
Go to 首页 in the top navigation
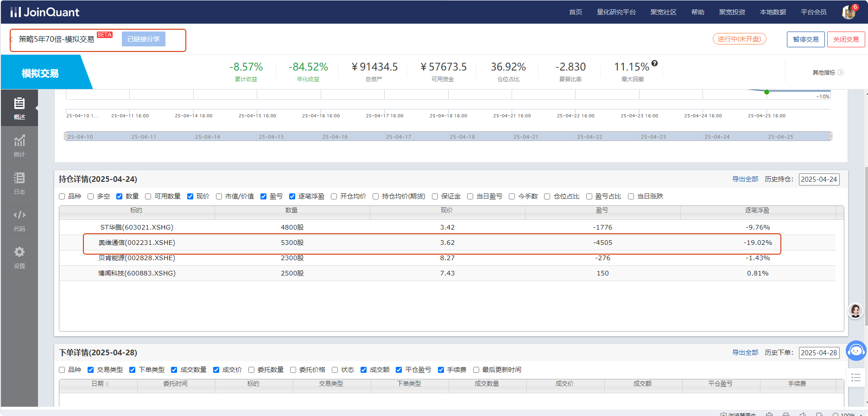point(576,12)
